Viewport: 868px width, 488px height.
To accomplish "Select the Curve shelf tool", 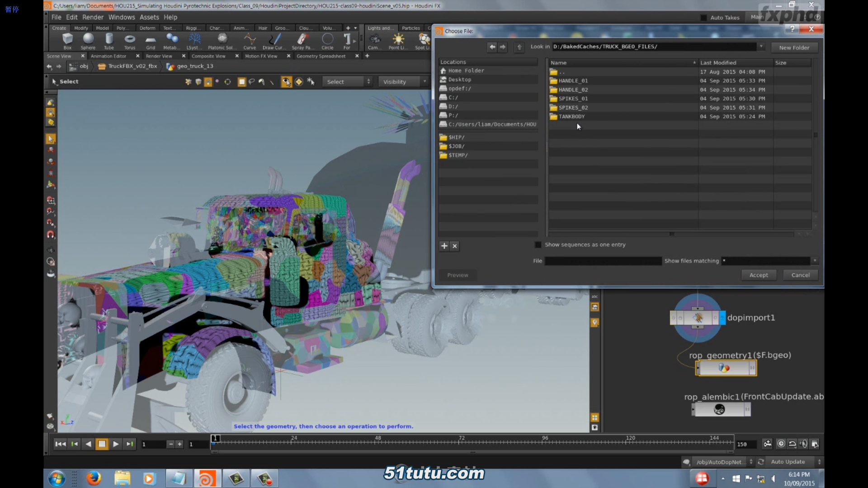I will [250, 41].
